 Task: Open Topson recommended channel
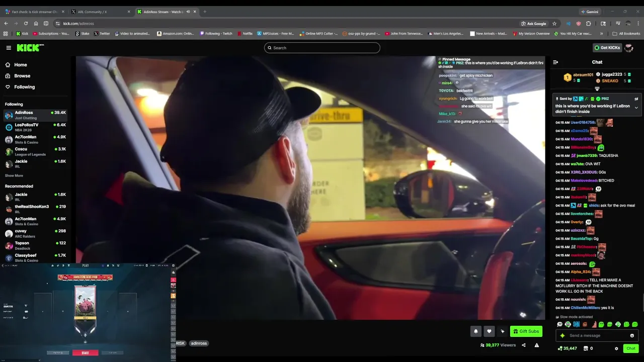click(35, 245)
